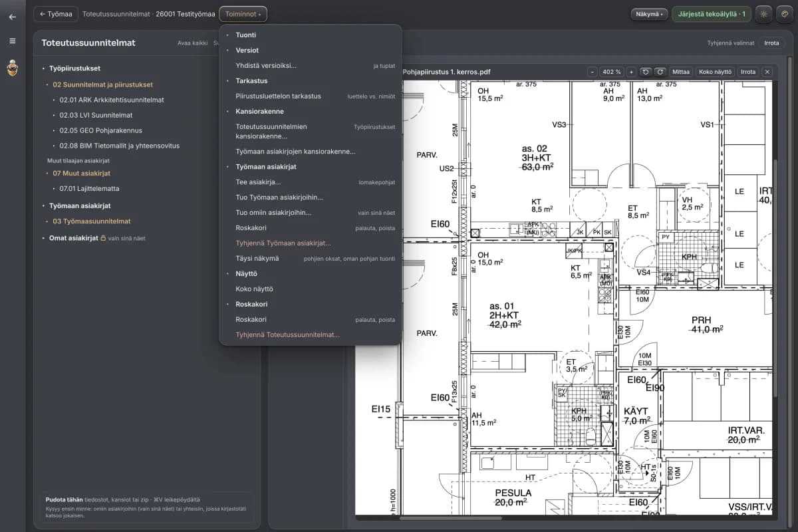Zoom out with the minus button
The width and height of the screenshot is (798, 532).
593,72
